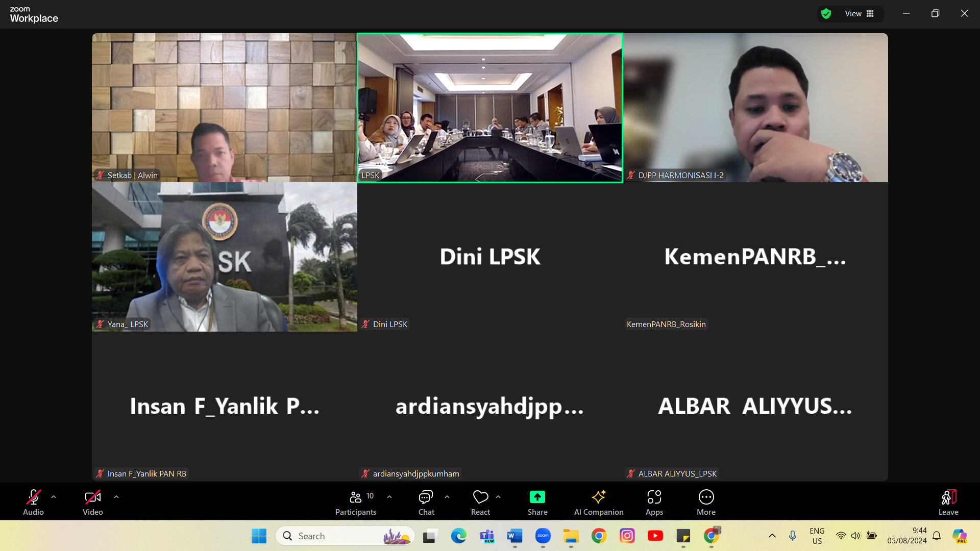Switch ENG US input language

(x=817, y=536)
